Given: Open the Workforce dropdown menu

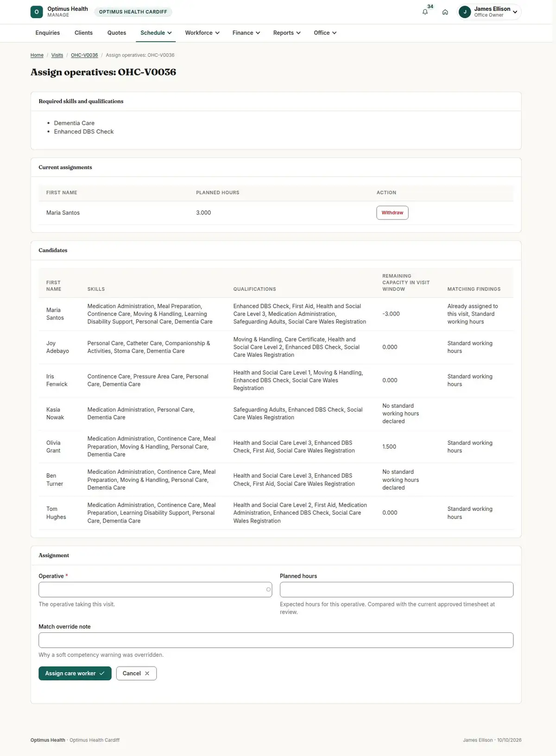Looking at the screenshot, I should pyautogui.click(x=202, y=33).
